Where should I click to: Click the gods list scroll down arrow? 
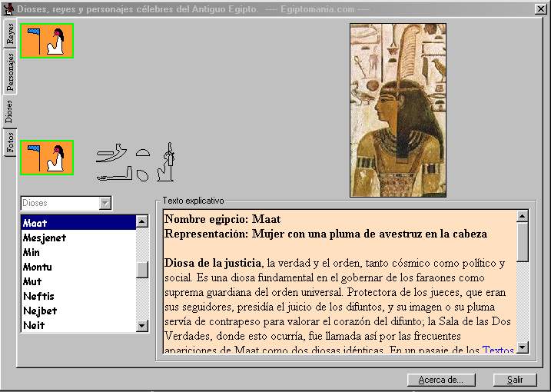coord(141,326)
